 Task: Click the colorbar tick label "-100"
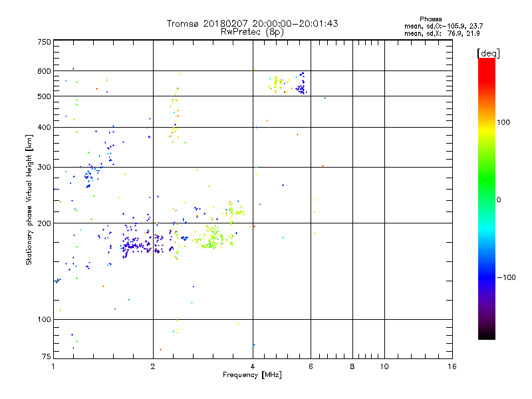(506, 277)
